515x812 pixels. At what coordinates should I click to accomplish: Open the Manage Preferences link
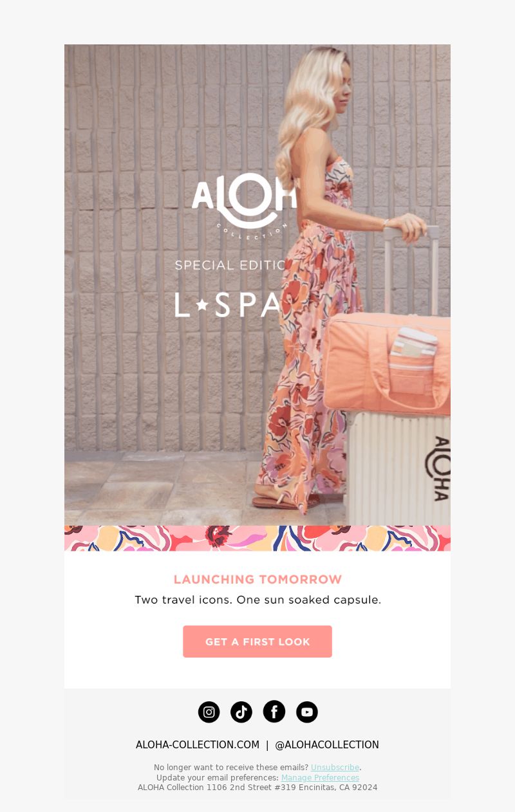click(320, 778)
